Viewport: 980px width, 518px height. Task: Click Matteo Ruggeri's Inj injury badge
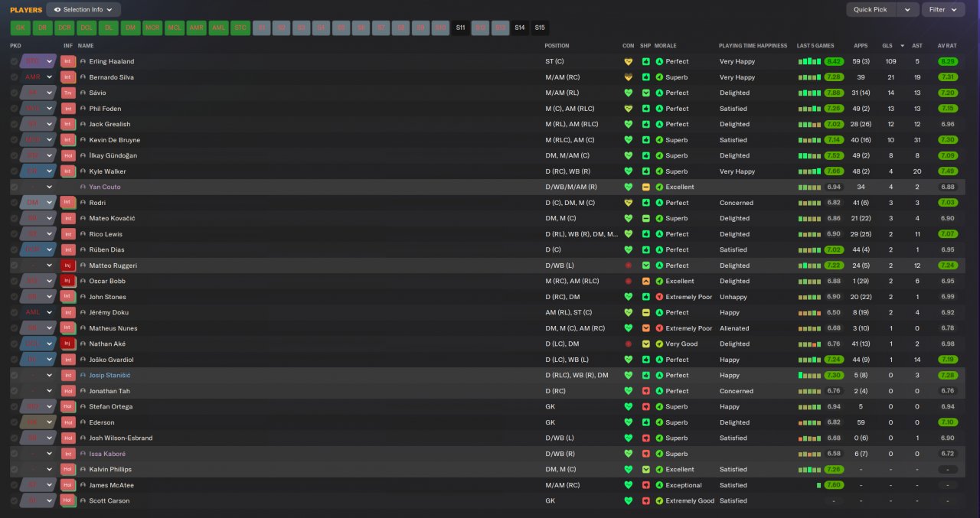67,266
